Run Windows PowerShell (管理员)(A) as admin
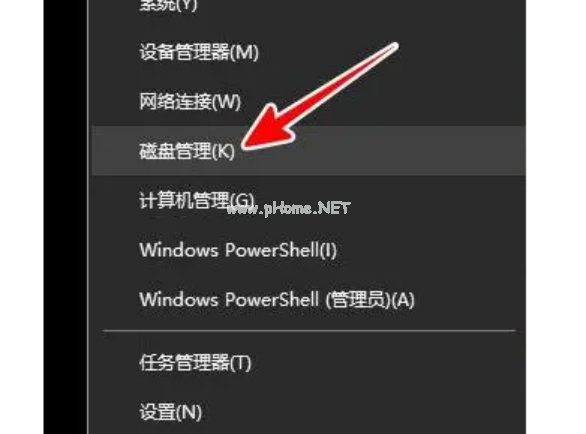 click(308, 299)
